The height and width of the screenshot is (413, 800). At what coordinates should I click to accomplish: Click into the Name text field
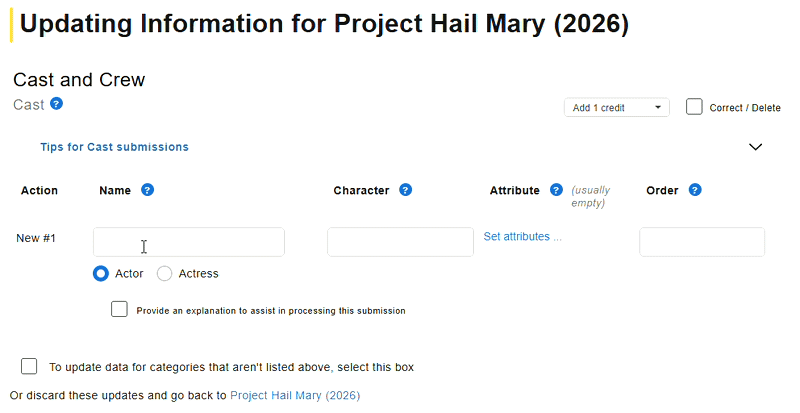(188, 242)
